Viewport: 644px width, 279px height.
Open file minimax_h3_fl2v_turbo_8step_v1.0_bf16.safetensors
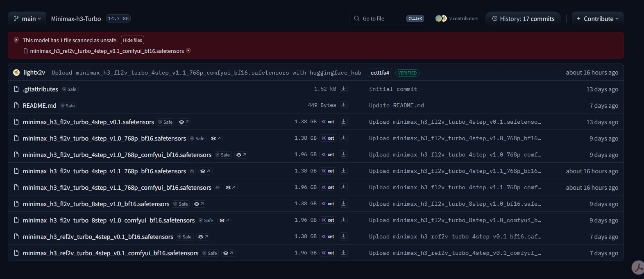(96, 204)
